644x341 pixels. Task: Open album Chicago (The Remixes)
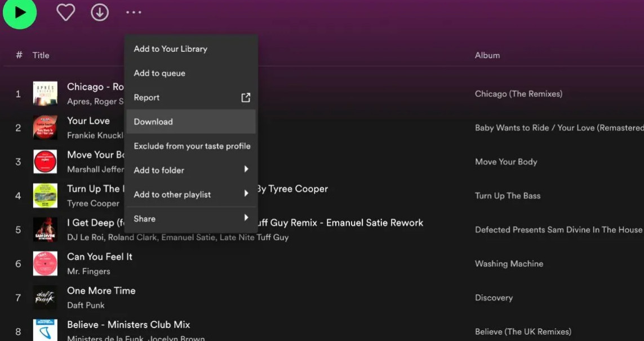(x=518, y=94)
